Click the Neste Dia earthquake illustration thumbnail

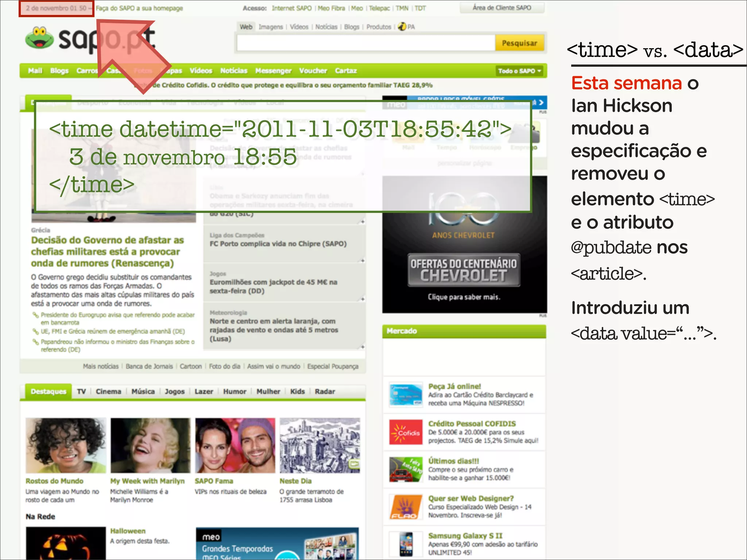coord(320,445)
